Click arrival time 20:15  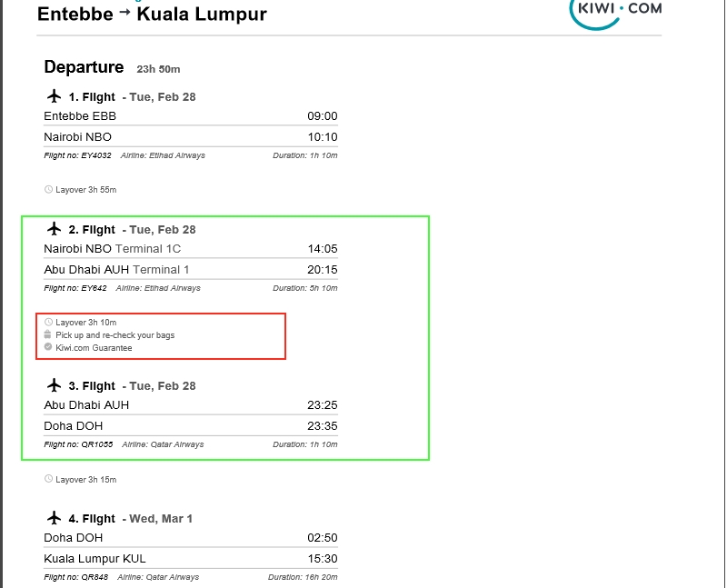click(323, 269)
